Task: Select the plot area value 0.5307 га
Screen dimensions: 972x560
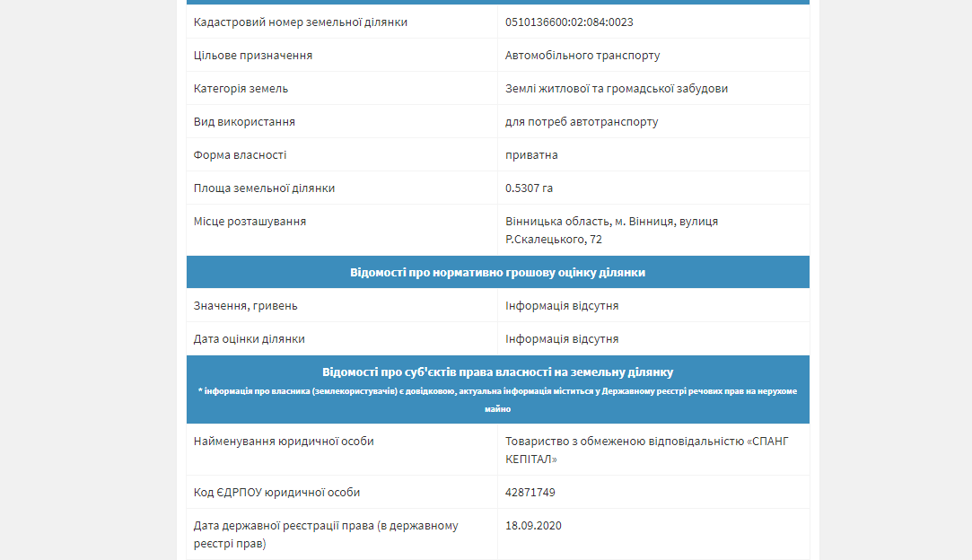Action: coord(529,188)
